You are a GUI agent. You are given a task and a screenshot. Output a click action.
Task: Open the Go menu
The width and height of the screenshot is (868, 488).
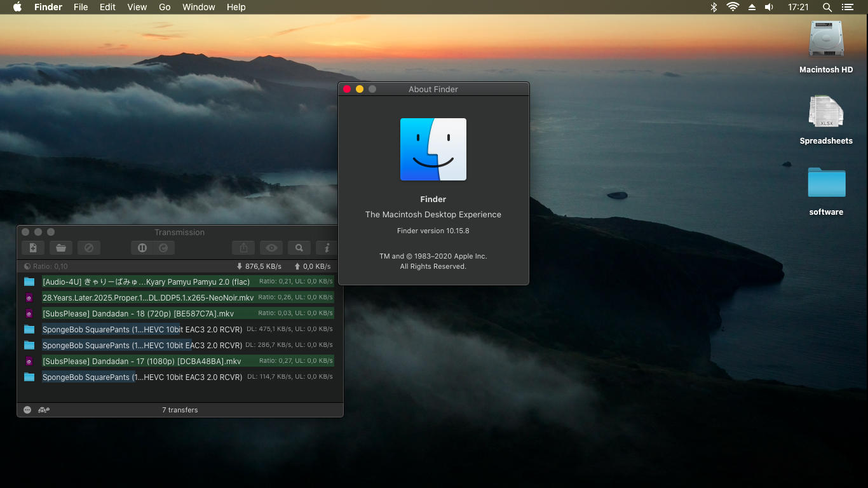tap(165, 7)
